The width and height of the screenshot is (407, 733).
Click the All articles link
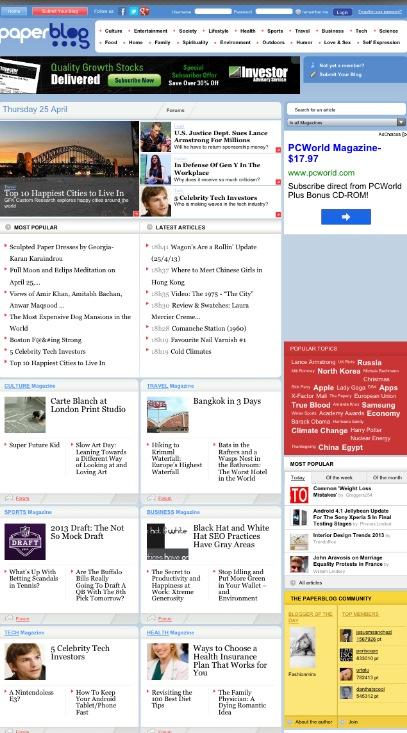point(310,583)
